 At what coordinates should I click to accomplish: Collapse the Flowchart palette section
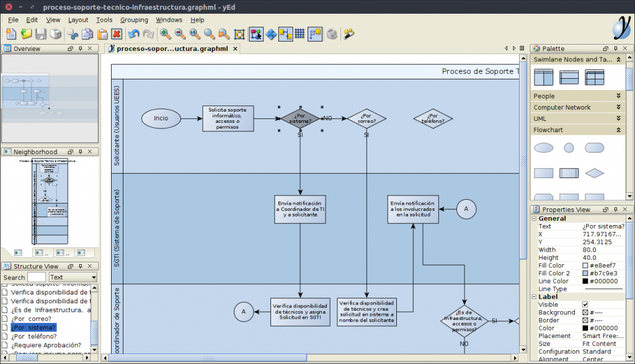pos(618,130)
